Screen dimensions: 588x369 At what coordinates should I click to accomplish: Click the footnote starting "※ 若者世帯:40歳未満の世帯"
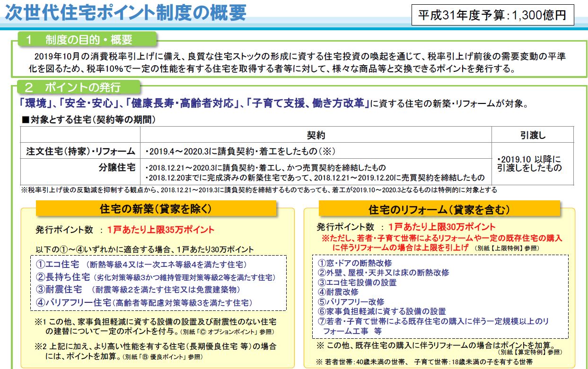point(424,362)
